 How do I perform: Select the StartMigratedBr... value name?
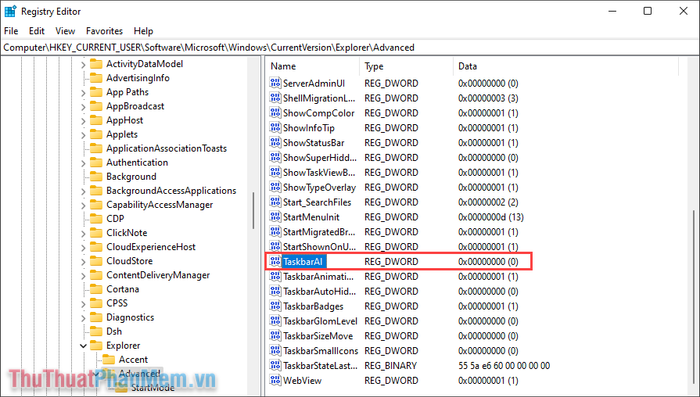click(319, 232)
